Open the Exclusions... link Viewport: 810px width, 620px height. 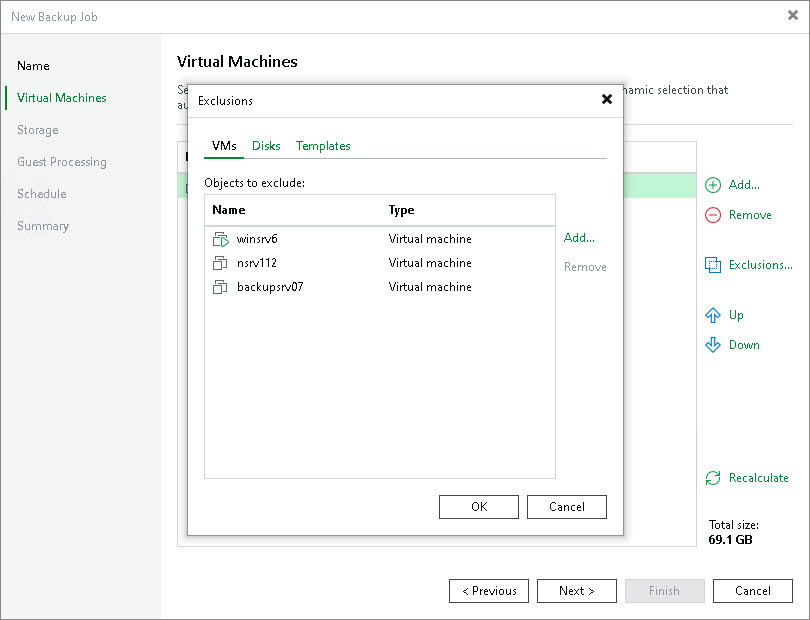pos(760,265)
